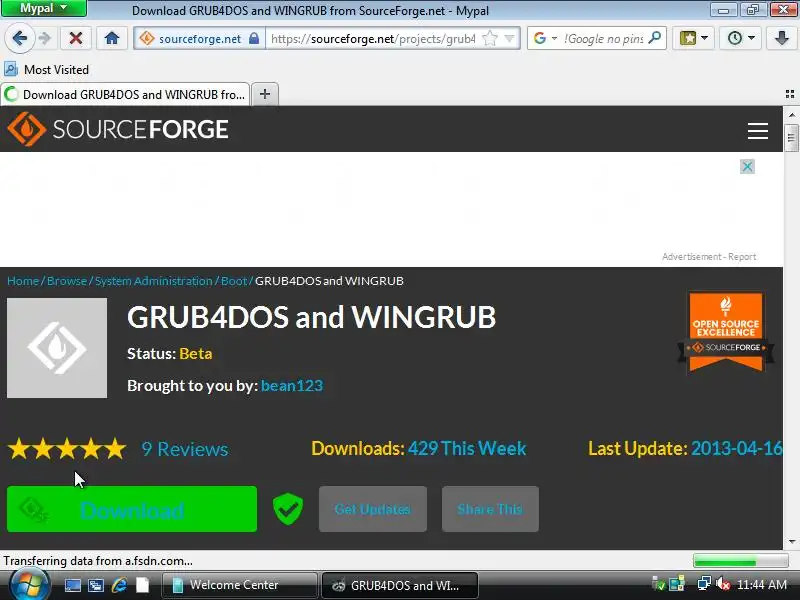The image size is (800, 600).
Task: Launch Internet Explorer from quick launch
Action: click(x=119, y=585)
